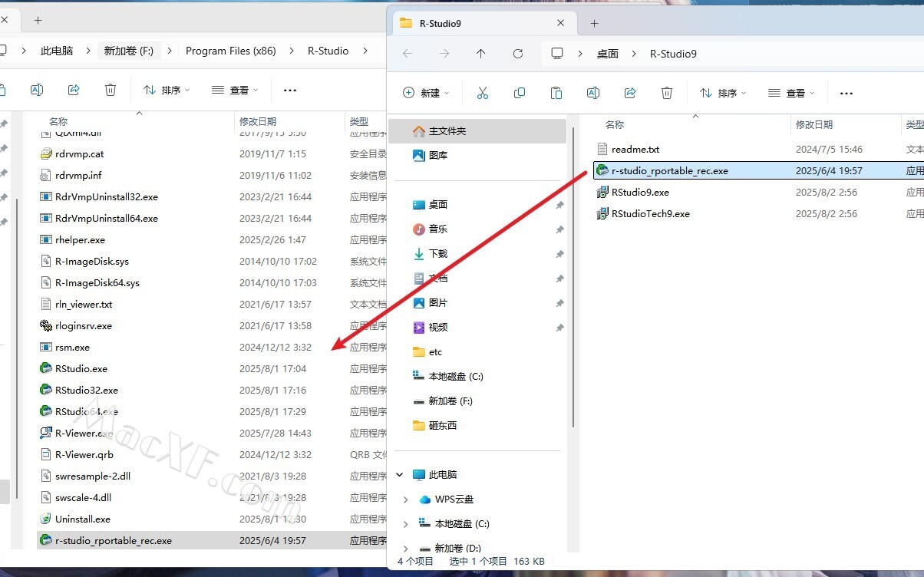Click the Refresh button in R-Studio9 window
Viewport: 924px width, 577px height.
tap(518, 54)
